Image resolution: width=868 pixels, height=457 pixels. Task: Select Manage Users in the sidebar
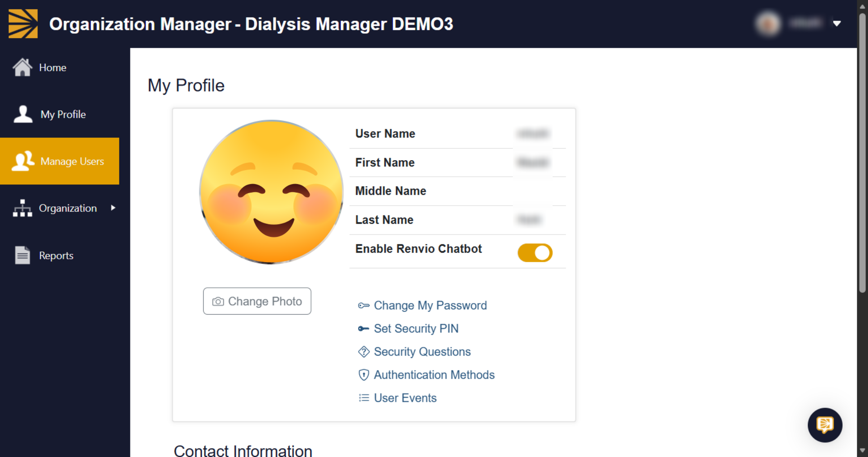[x=60, y=161]
